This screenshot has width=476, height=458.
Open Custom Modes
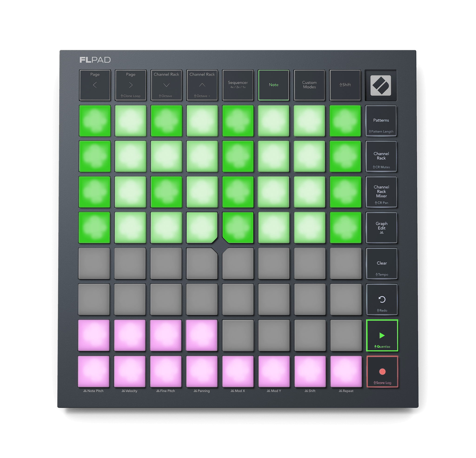click(x=309, y=85)
